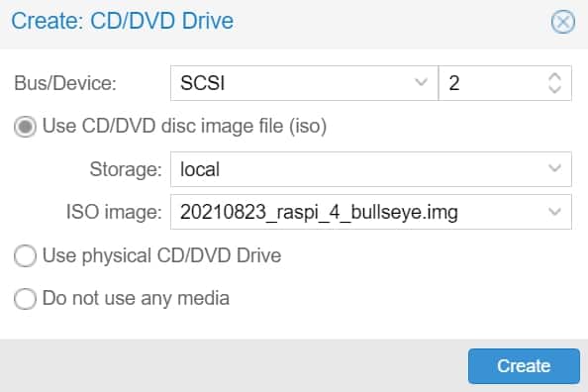The width and height of the screenshot is (588, 392).
Task: Select Use physical CD/DVD Drive radio button
Action: point(25,255)
